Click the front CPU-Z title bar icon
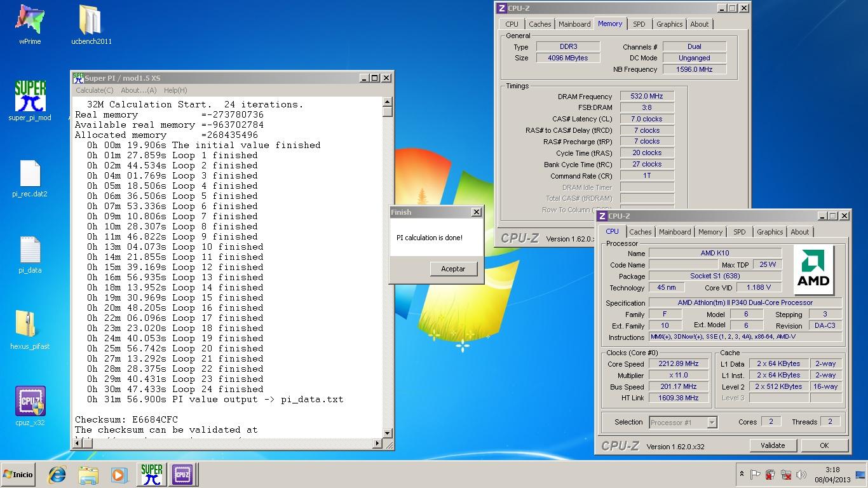The height and width of the screenshot is (488, 868). pyautogui.click(x=603, y=216)
